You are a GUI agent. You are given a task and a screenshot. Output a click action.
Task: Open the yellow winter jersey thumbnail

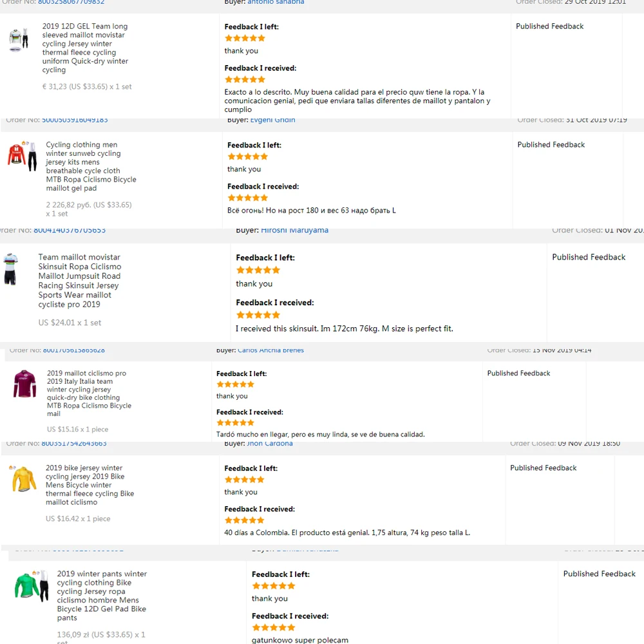pyautogui.click(x=24, y=479)
